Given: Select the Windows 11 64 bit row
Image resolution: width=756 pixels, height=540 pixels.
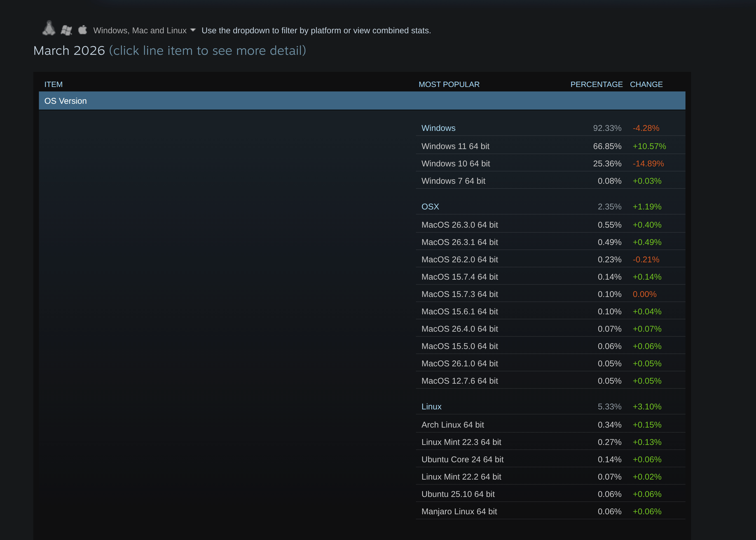Looking at the screenshot, I should [x=455, y=146].
